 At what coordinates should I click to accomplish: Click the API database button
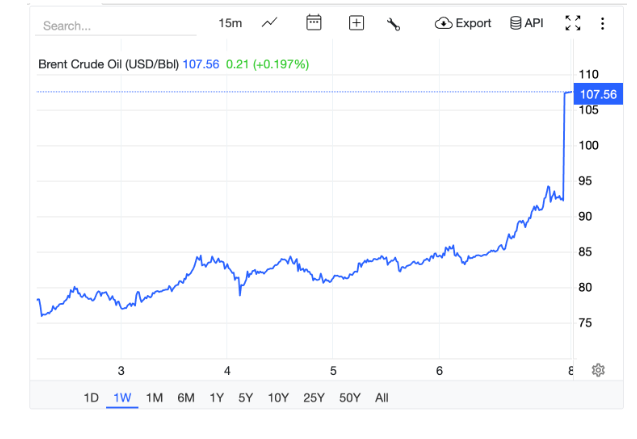526,23
